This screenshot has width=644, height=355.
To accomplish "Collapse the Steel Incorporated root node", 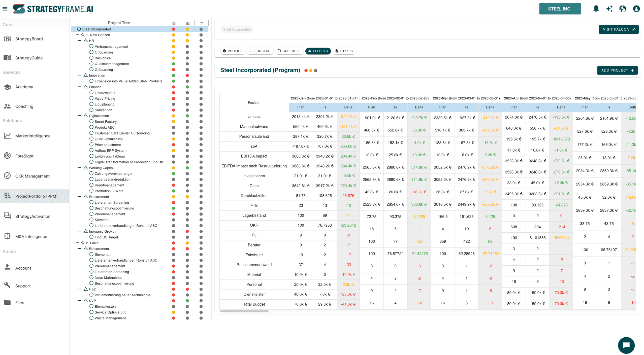I will pos(74,29).
